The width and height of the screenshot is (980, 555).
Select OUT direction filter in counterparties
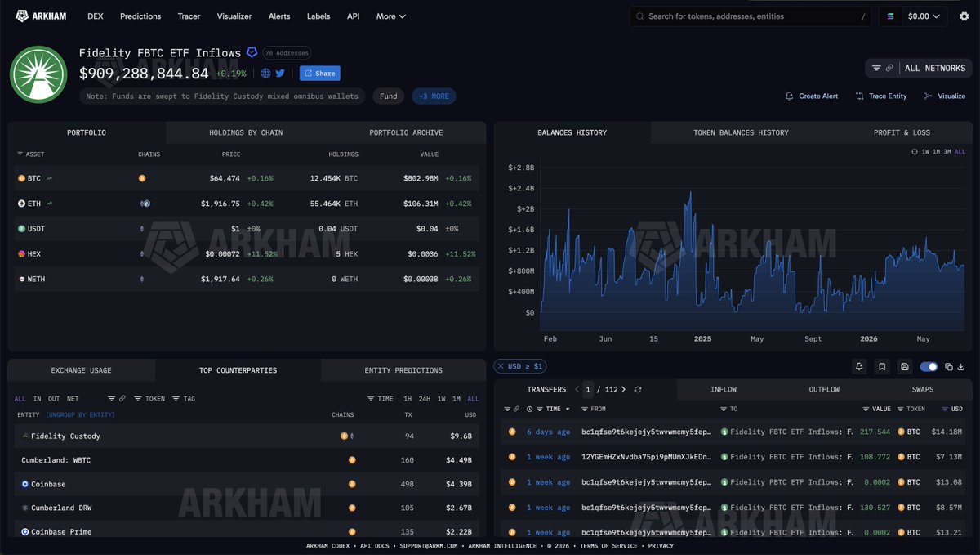tap(54, 399)
